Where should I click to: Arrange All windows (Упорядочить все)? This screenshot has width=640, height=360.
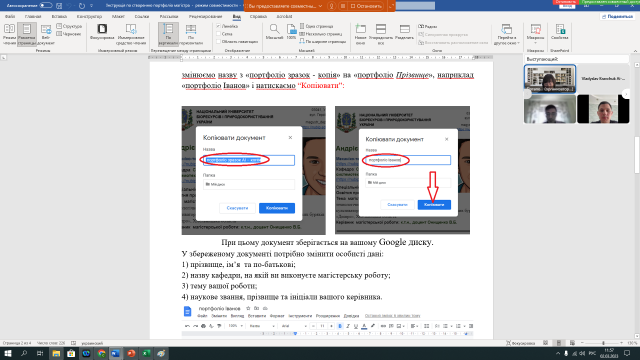click(x=381, y=34)
